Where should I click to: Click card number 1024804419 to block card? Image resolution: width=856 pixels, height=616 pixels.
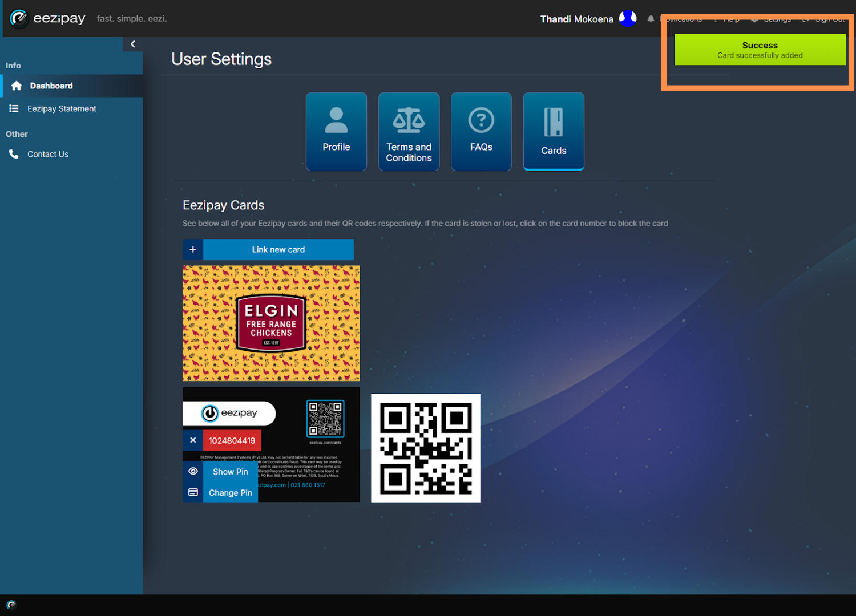[x=232, y=440]
